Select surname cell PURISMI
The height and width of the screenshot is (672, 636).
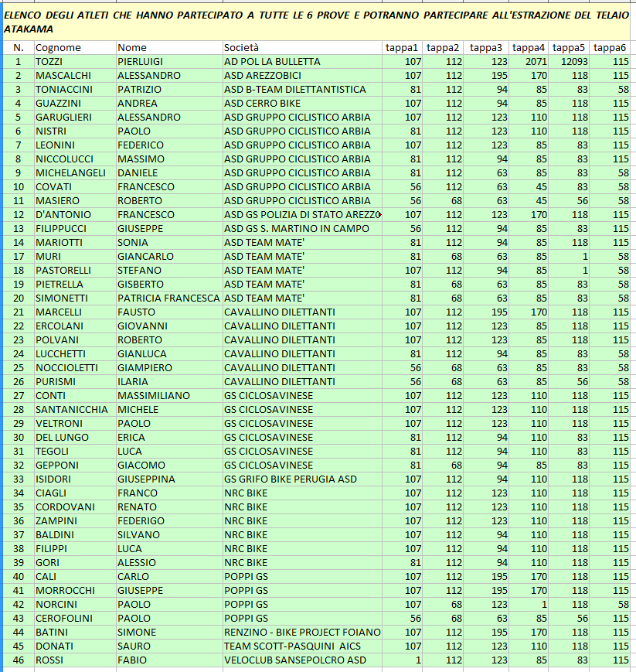pos(75,382)
